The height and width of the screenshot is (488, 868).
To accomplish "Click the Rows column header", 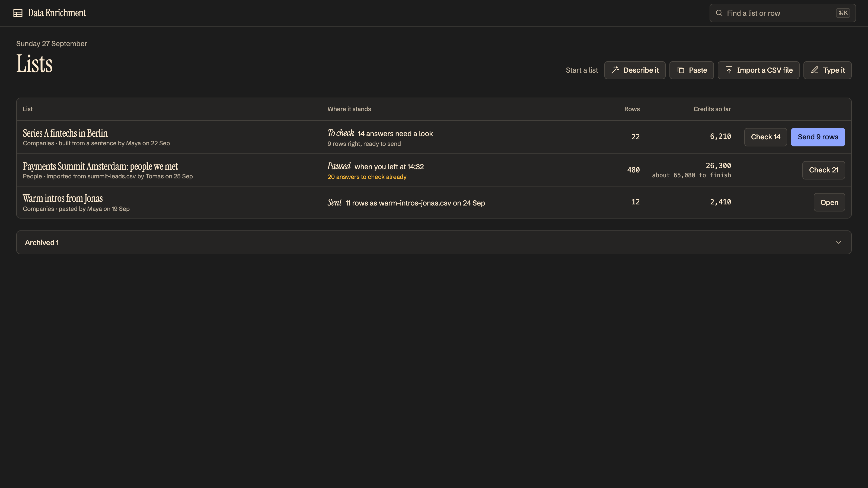I will coord(632,109).
